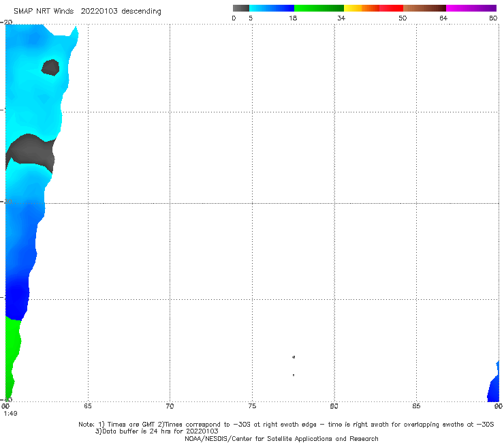The image size is (504, 443).
Task: Click the large dark gray low-wind band
Action: pos(32,151)
